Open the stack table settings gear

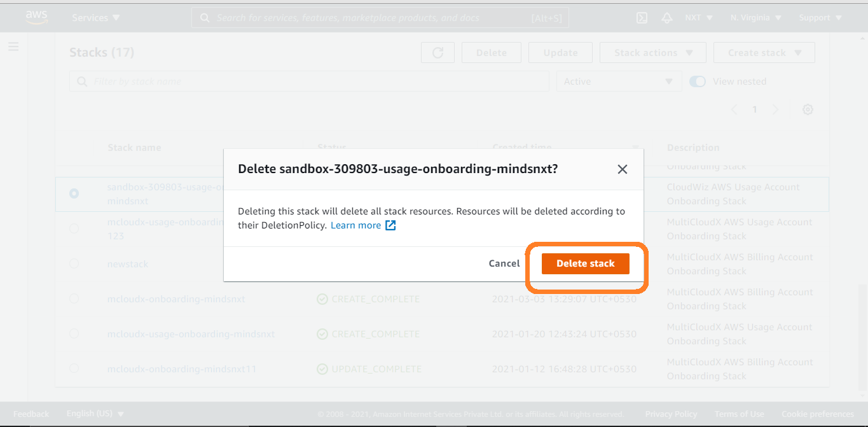pos(808,109)
